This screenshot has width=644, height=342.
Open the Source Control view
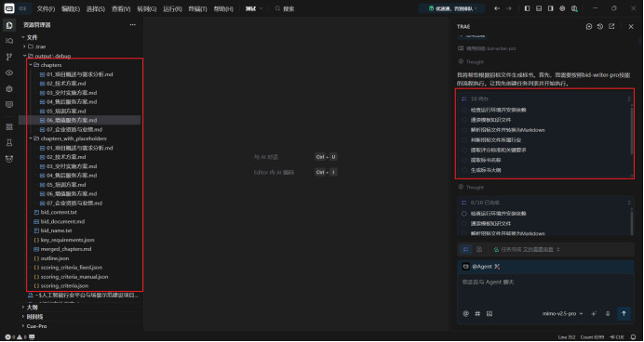[9, 57]
